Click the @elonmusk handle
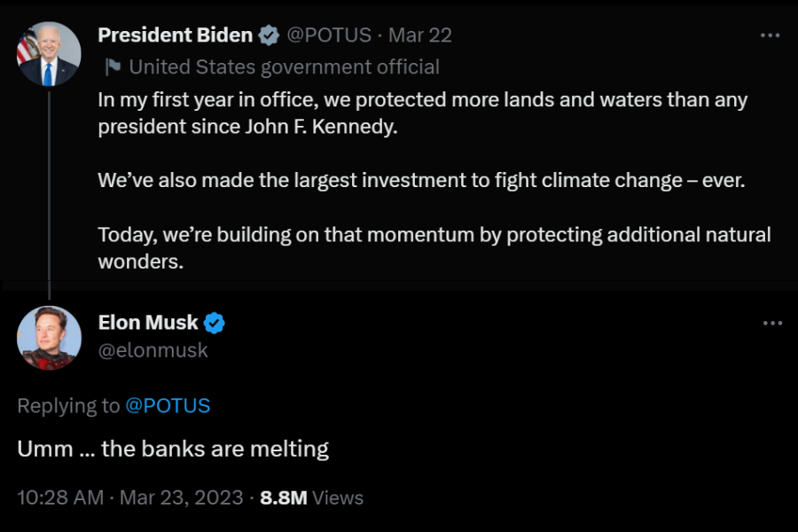This screenshot has height=532, width=798. tap(153, 350)
